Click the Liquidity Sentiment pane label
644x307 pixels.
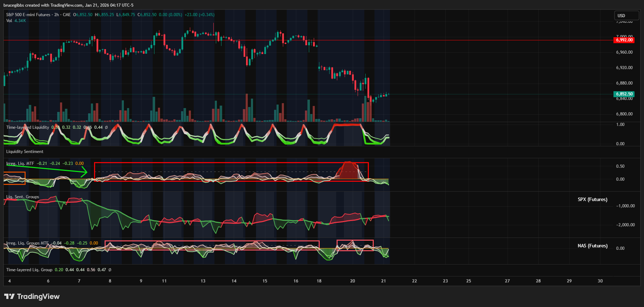25,152
